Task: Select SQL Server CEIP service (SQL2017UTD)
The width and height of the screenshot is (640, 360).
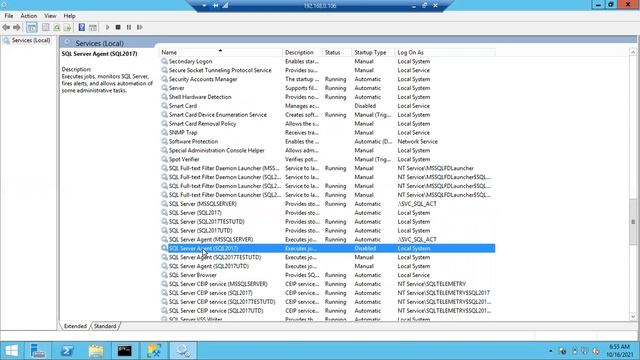Action: click(216, 311)
